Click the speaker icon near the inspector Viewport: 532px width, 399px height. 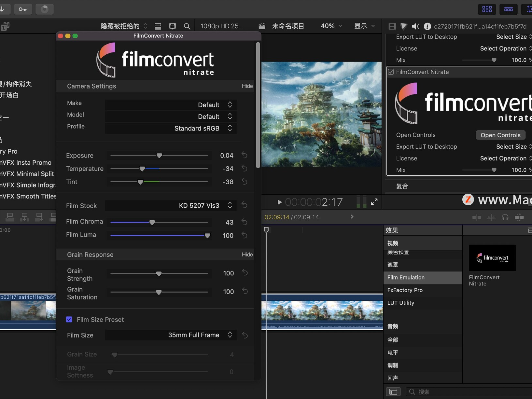[415, 26]
